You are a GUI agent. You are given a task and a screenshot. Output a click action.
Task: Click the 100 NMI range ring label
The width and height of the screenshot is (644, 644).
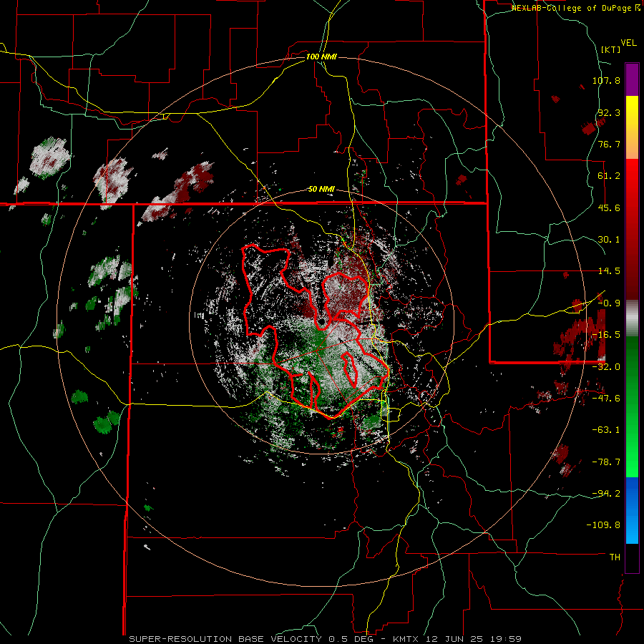[321, 57]
